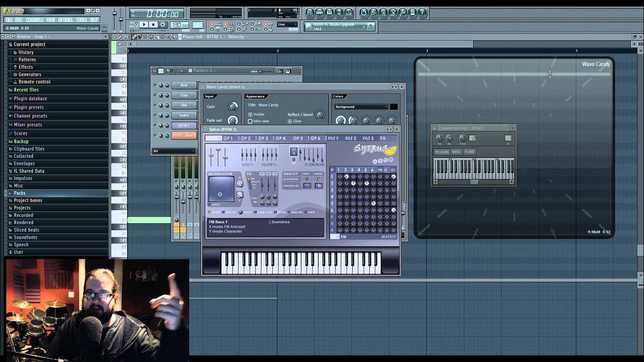Open the mixer icon in top toolbar
644x362 pixels.
pyautogui.click(x=349, y=13)
